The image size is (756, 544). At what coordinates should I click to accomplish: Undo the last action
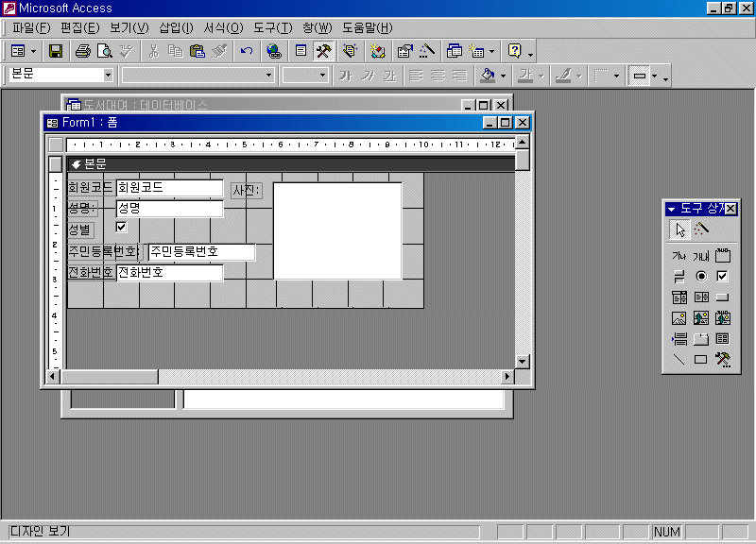click(247, 51)
